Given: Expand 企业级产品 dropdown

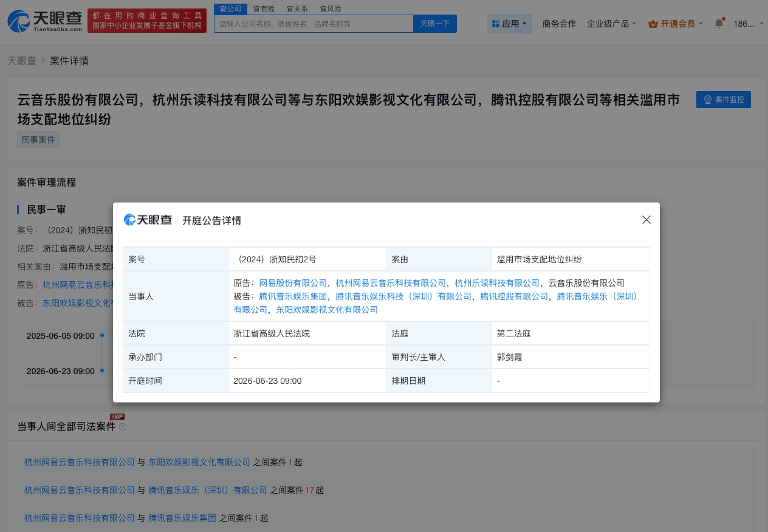Looking at the screenshot, I should click(611, 24).
